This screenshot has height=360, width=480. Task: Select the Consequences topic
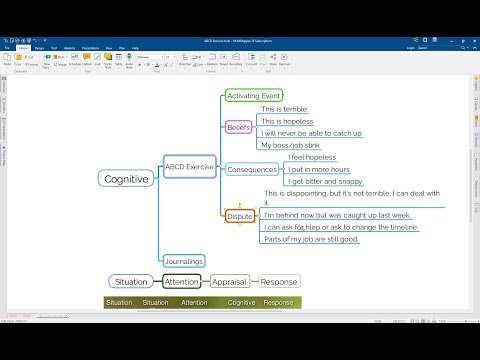(x=252, y=169)
